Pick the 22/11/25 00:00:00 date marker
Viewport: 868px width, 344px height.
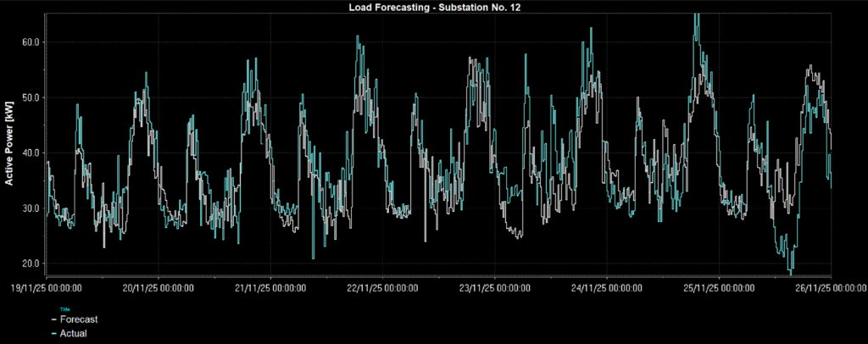(x=382, y=289)
